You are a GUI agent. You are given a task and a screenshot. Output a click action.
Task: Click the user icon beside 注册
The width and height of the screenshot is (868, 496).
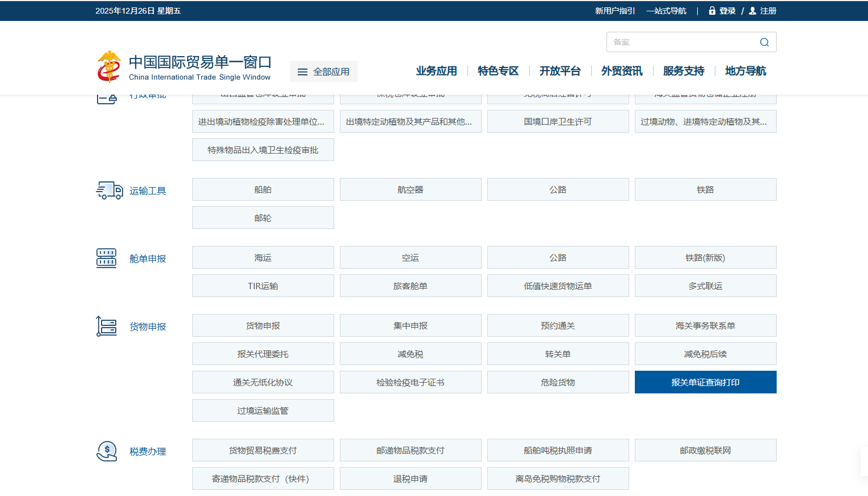tap(753, 11)
